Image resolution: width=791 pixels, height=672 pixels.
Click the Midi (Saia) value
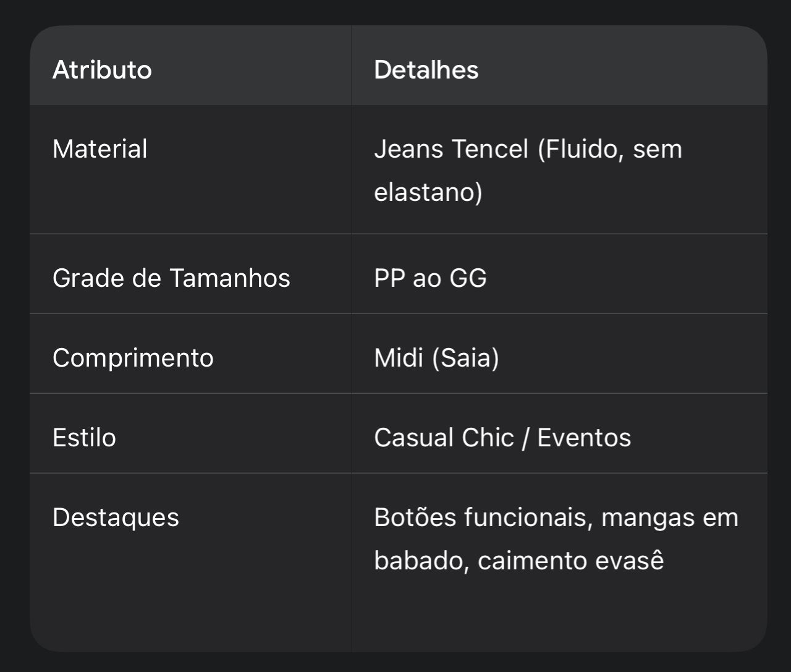(436, 358)
